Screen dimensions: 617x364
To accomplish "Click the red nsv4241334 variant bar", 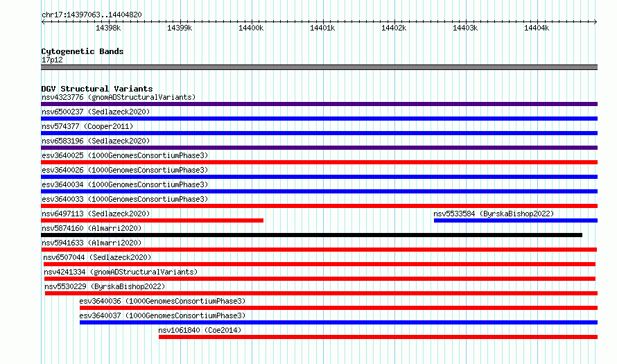I will [x=320, y=279].
